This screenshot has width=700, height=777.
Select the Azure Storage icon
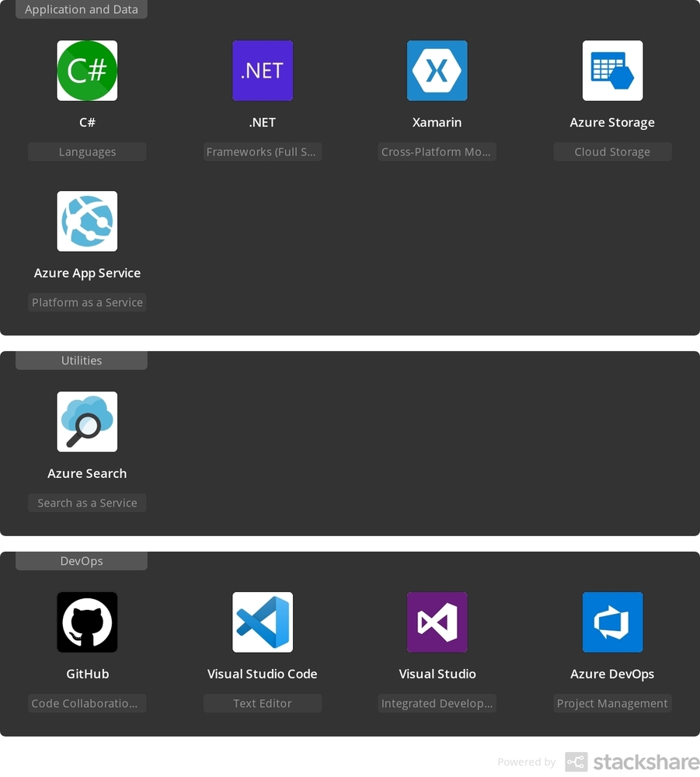click(x=612, y=71)
